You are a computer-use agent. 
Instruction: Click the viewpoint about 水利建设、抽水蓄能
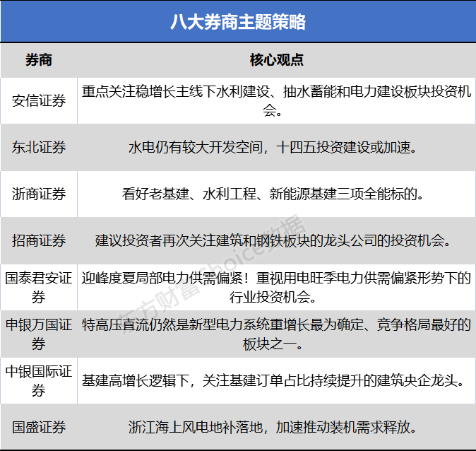277,100
